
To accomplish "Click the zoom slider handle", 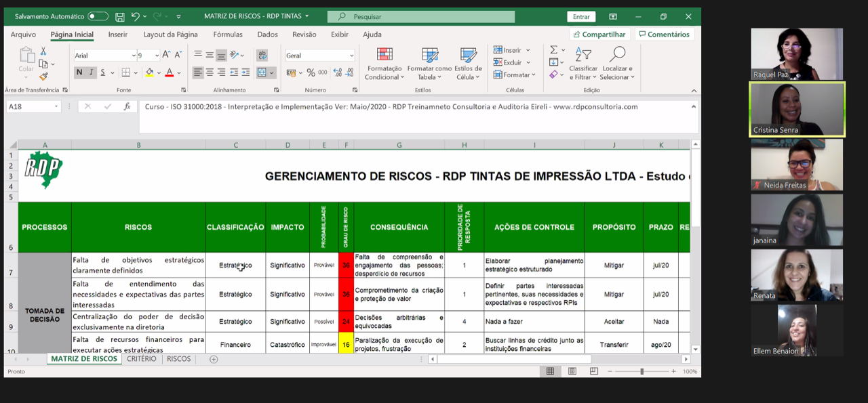I will 642,371.
